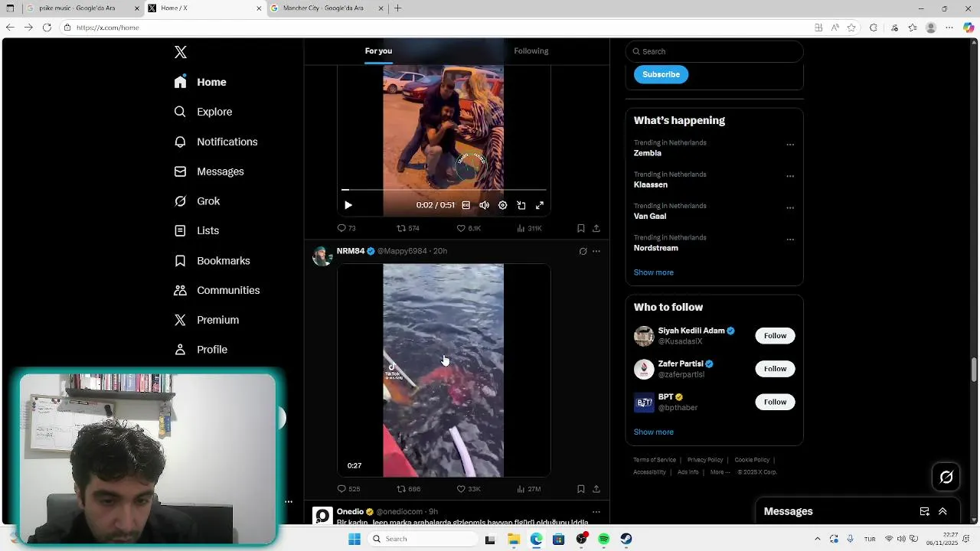Repost the post with 686 reposts

[x=408, y=489]
